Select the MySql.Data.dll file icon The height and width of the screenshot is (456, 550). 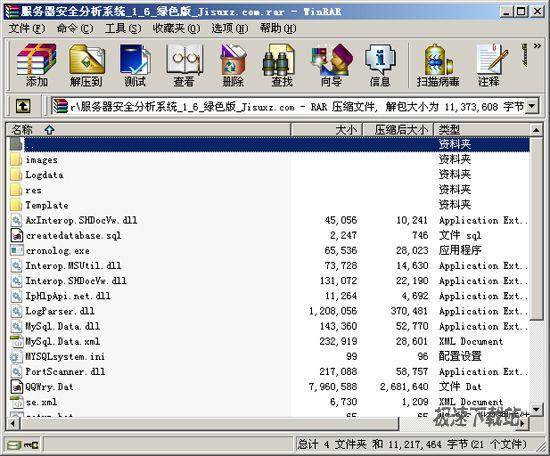coord(16,326)
